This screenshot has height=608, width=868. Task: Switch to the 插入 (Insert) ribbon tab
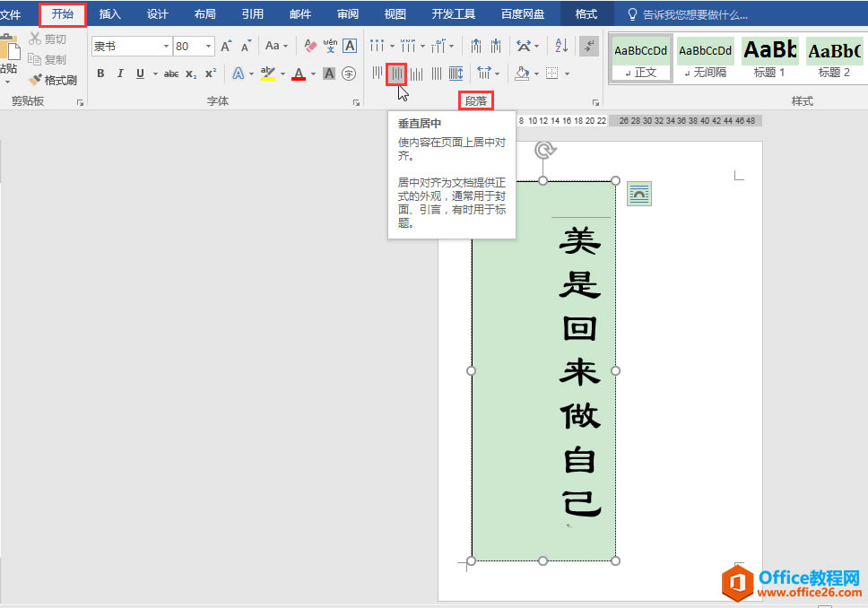click(109, 13)
